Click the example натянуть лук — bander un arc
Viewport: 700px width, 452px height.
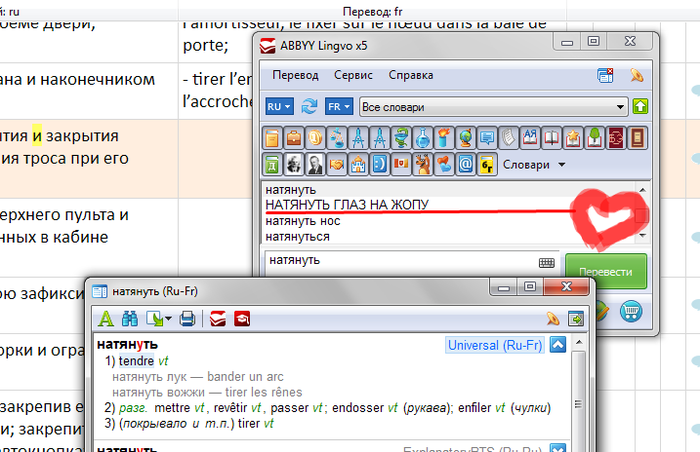[x=198, y=377]
